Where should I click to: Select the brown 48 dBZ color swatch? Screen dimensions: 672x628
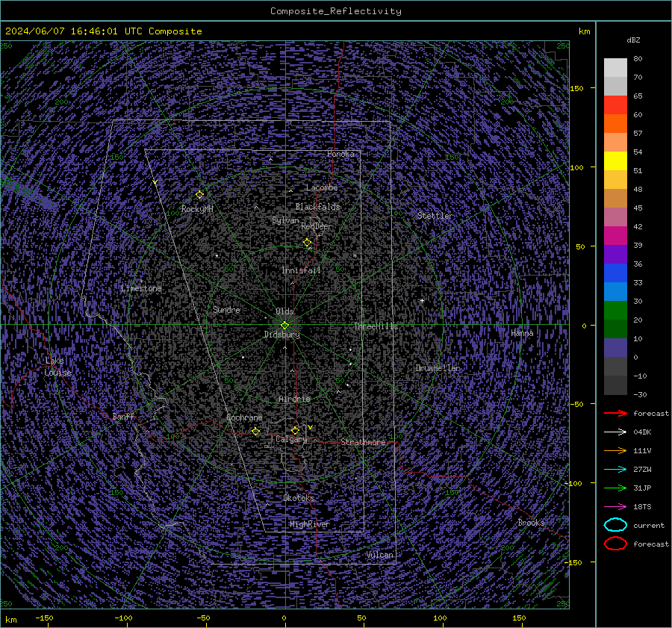click(x=615, y=198)
